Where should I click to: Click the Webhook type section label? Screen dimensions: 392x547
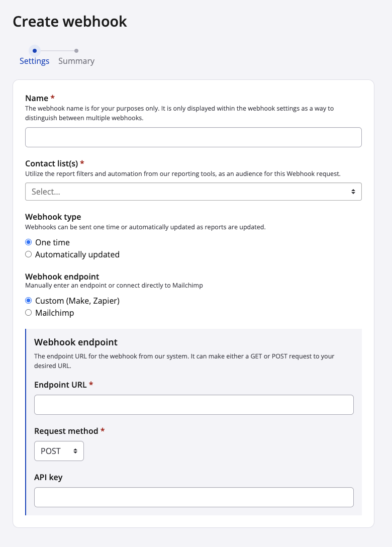(53, 217)
